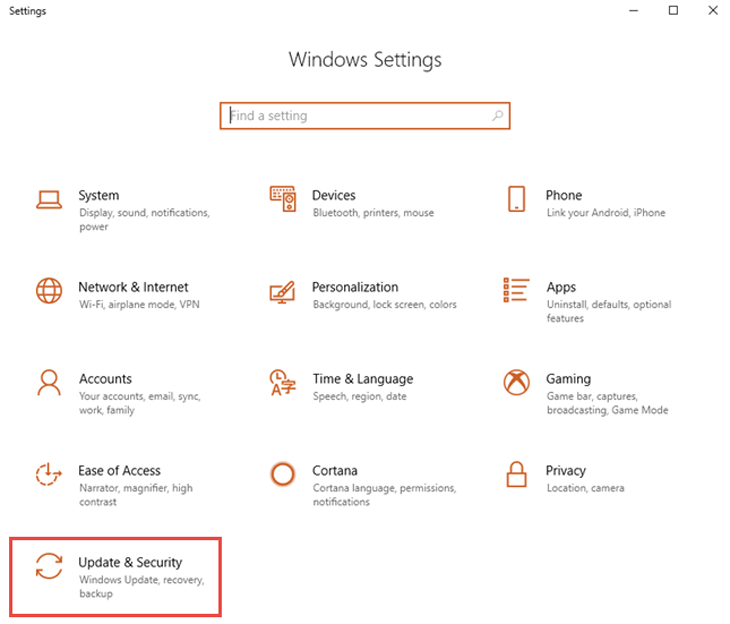
Task: Go to the Cortana title
Action: pyautogui.click(x=335, y=470)
